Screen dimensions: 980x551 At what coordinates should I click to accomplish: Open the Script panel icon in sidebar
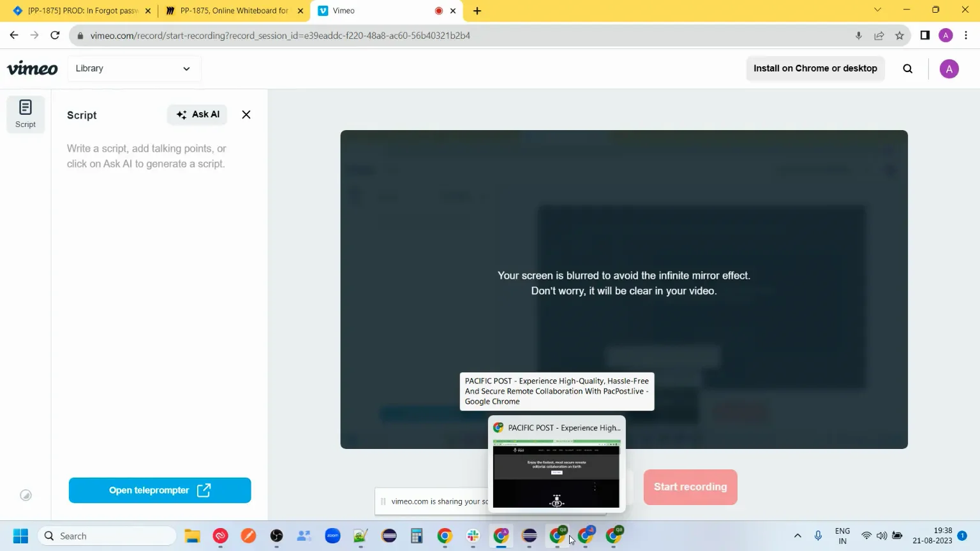(26, 114)
